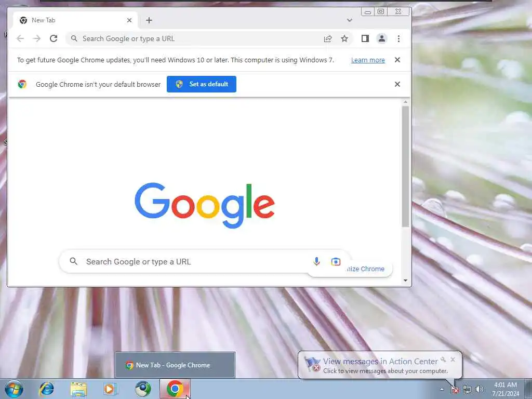Open Windows Explorer folder in taskbar

pyautogui.click(x=79, y=389)
